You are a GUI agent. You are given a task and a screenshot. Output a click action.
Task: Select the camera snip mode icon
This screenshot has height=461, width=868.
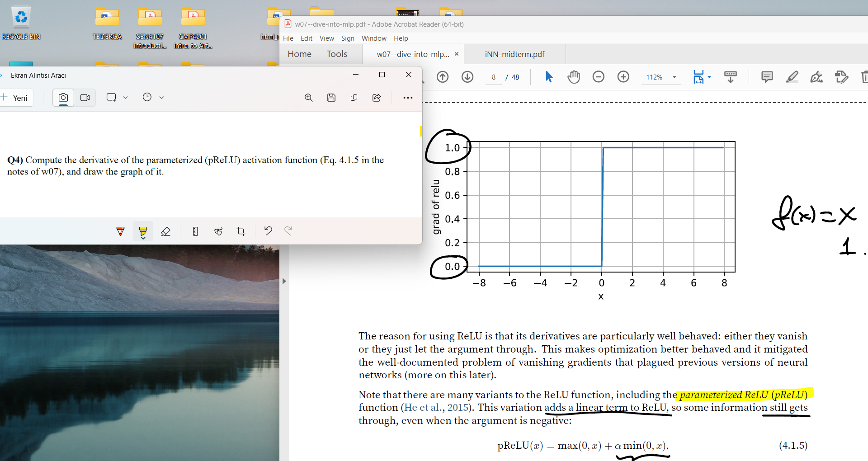point(63,98)
